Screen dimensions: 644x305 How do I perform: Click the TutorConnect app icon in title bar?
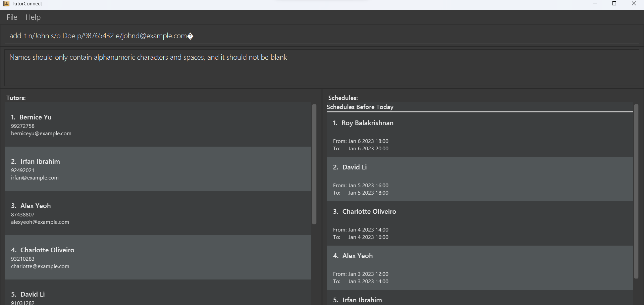tap(6, 3)
